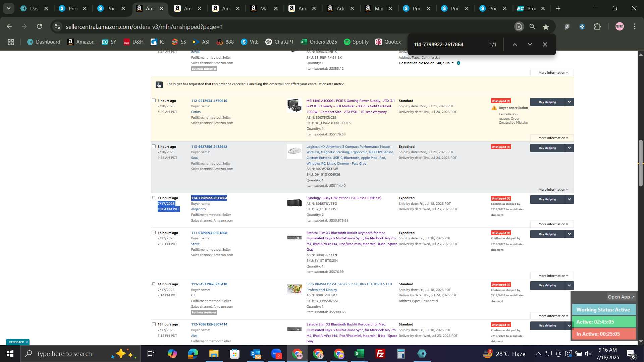Expand Buy shipping dropdown for MSI power supply order

click(569, 102)
